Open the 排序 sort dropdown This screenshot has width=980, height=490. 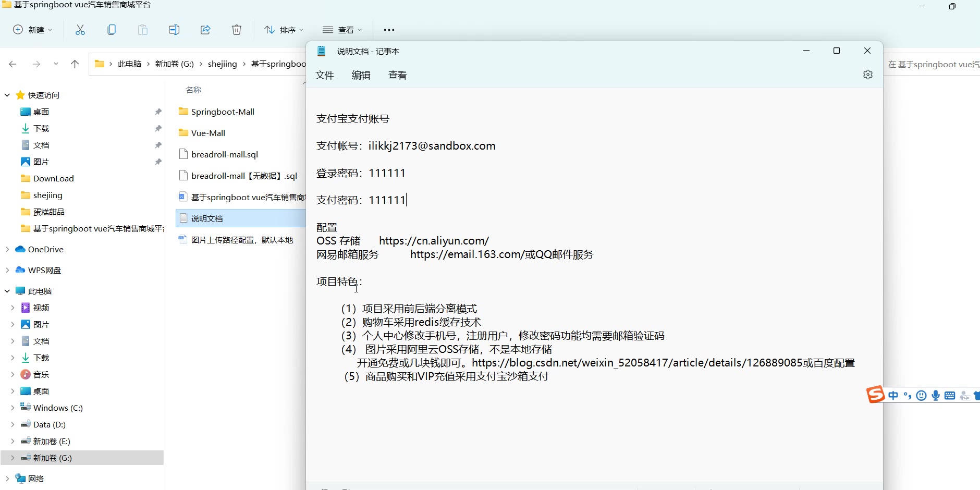click(284, 30)
